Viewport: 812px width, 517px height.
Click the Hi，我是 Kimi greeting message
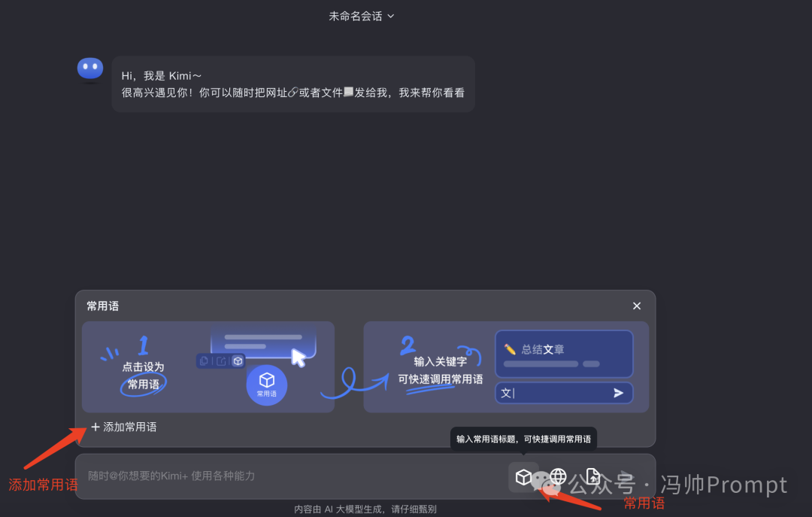293,84
